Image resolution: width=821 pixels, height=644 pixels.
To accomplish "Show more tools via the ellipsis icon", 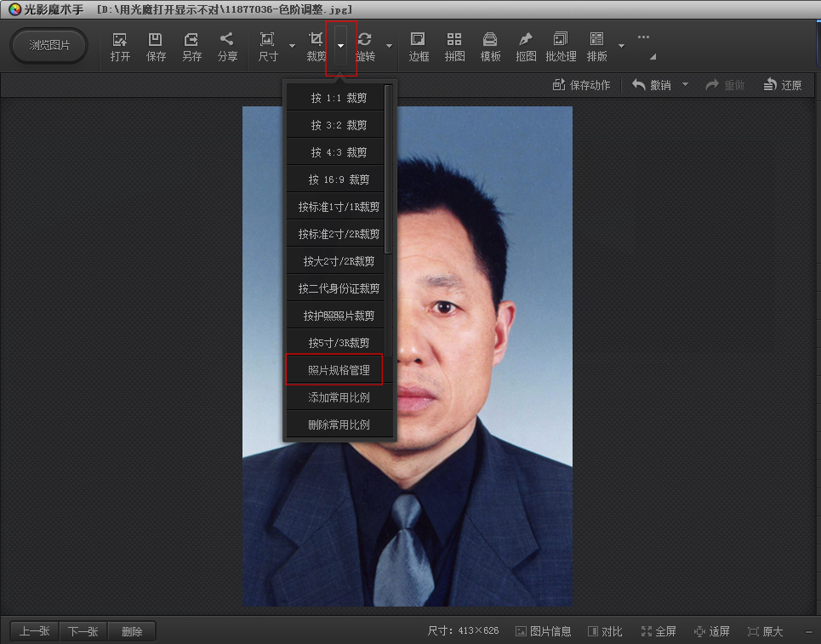I will tap(643, 37).
